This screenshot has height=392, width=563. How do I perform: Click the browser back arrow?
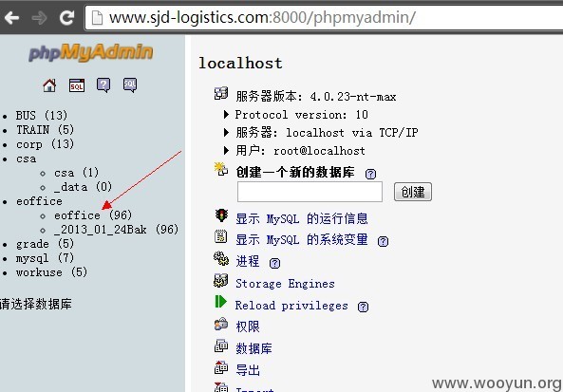(11, 17)
